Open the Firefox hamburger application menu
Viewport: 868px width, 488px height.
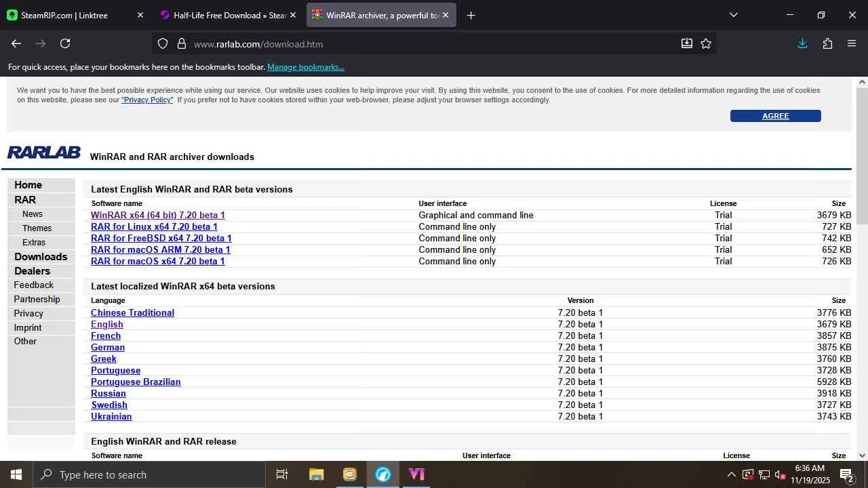pyautogui.click(x=852, y=43)
